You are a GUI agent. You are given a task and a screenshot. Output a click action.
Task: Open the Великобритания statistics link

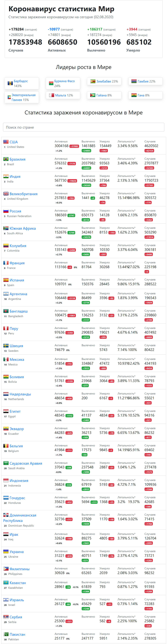(x=24, y=194)
